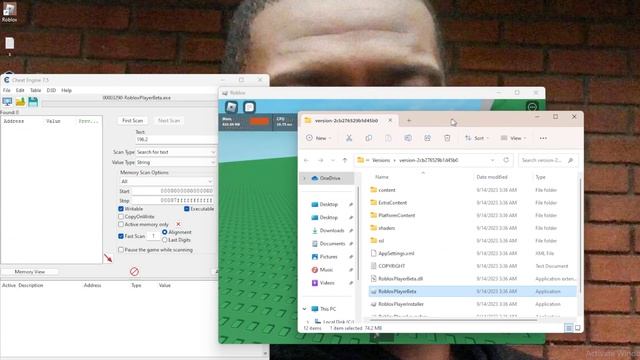
Task: Open Roblox chat icon in game
Action: pyautogui.click(x=249, y=107)
